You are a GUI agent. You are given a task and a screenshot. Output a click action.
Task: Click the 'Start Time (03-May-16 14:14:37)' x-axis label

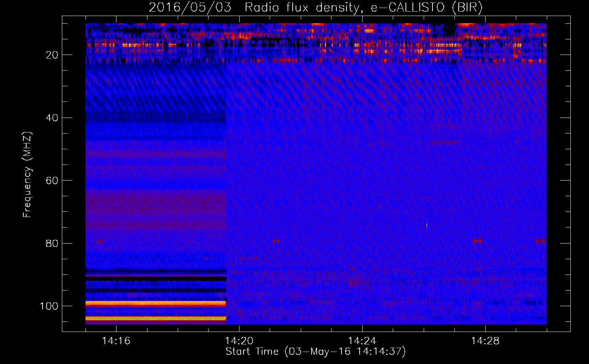tap(316, 352)
